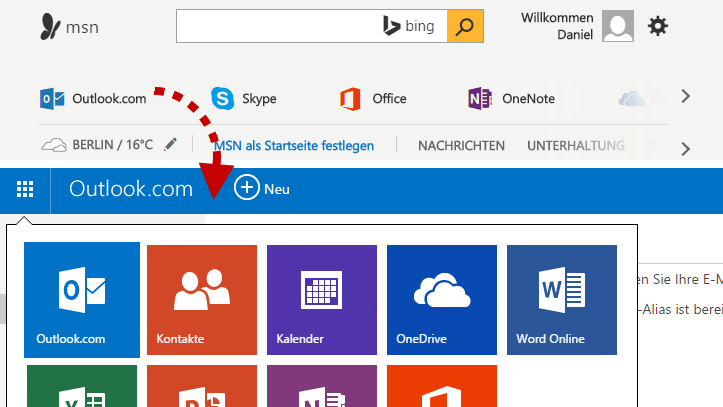This screenshot has height=407, width=723.
Task: Open the Skype shortcut
Action: point(244,99)
